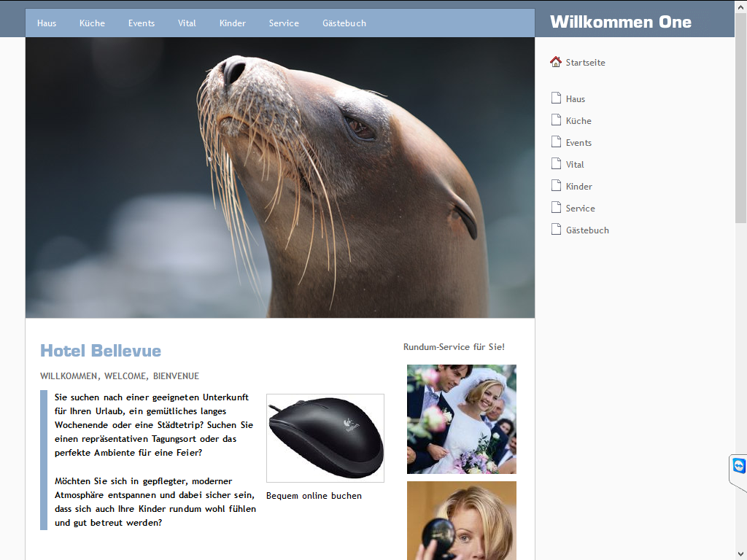Select Vital in the top navigation bar
This screenshot has width=747, height=560.
[x=187, y=23]
